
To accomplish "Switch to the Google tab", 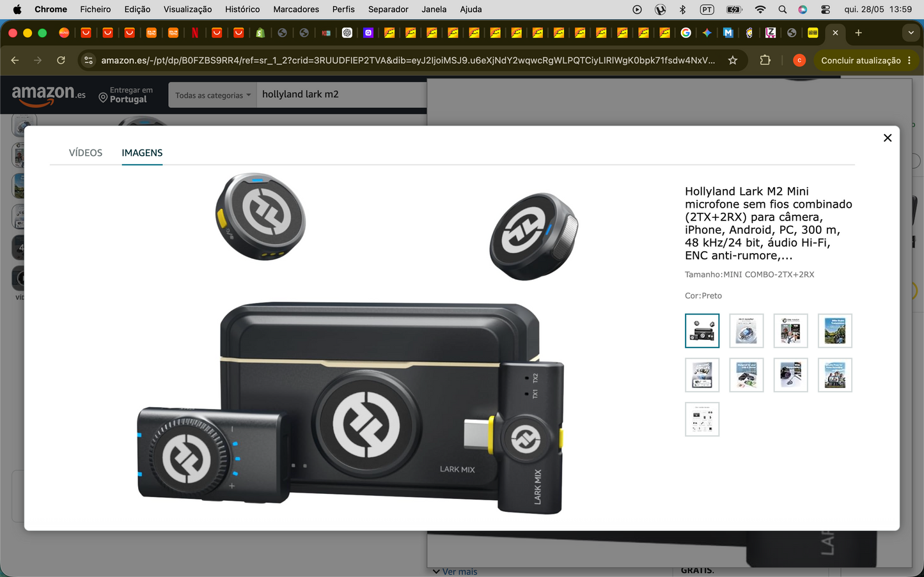I will (685, 33).
